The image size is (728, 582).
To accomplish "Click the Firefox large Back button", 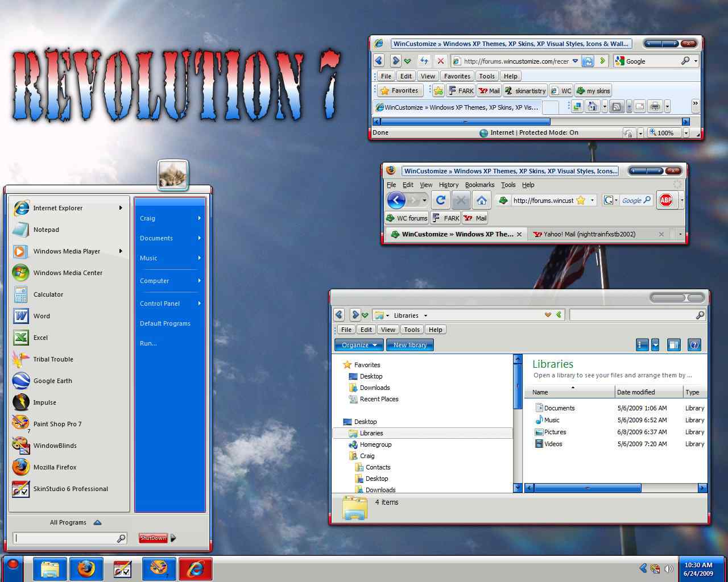I will click(396, 200).
